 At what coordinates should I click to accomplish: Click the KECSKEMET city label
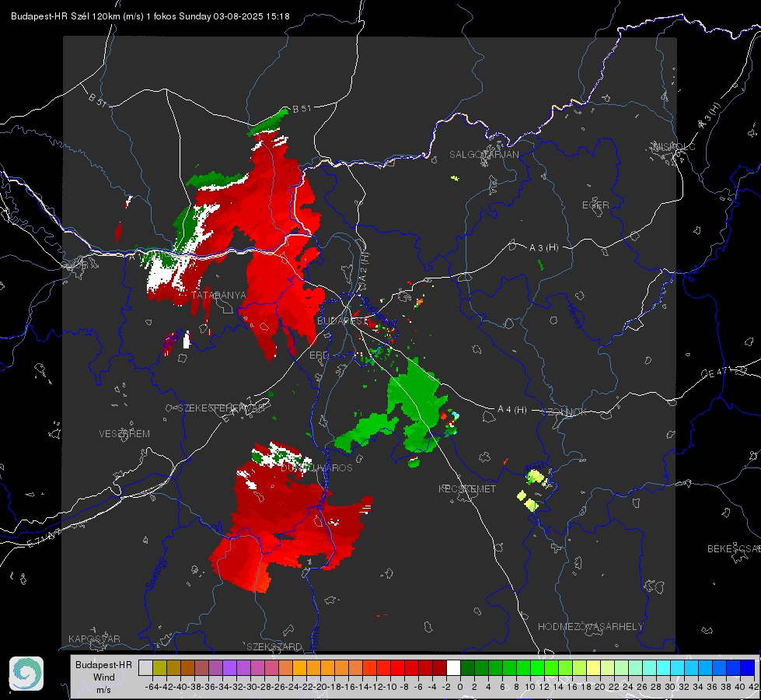click(x=467, y=488)
